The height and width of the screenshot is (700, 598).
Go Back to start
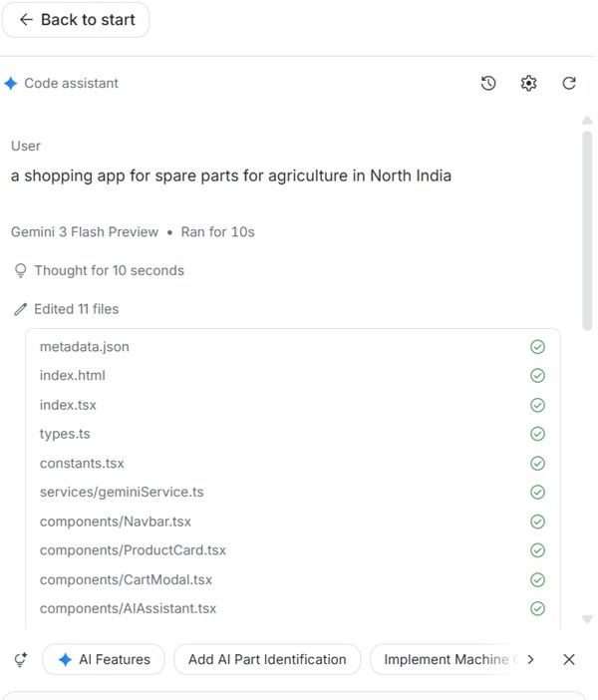coord(76,20)
